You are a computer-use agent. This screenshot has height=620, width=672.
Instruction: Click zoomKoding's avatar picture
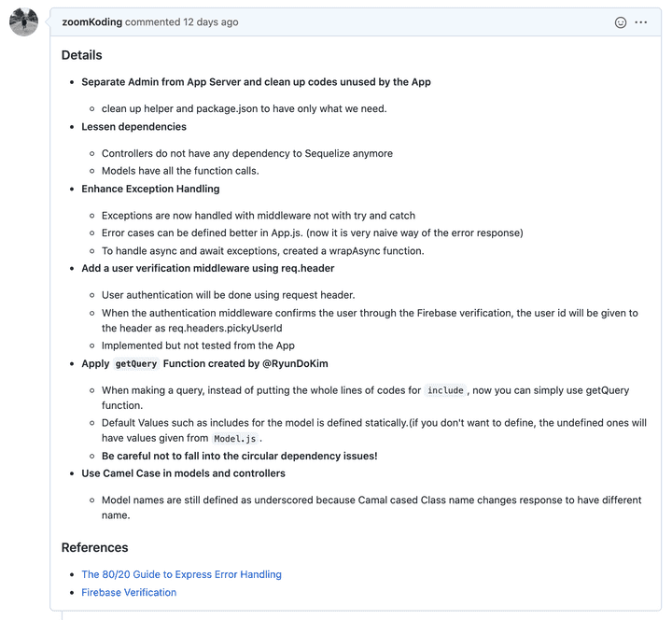[x=23, y=22]
